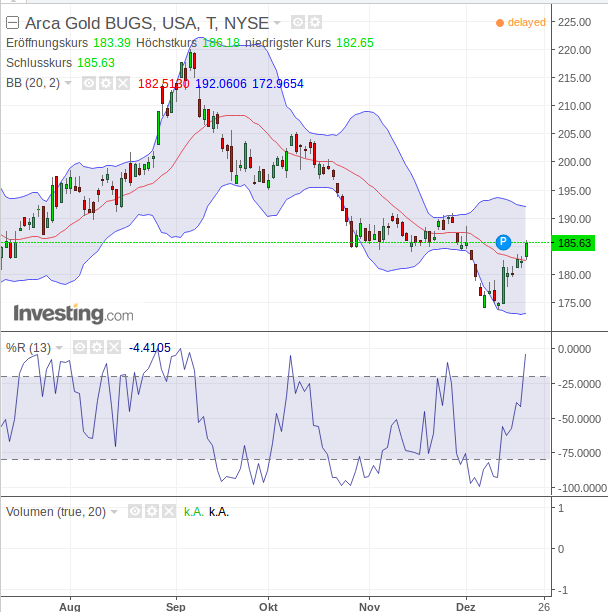
Task: Click the Sep label on time axis
Action: [x=176, y=607]
